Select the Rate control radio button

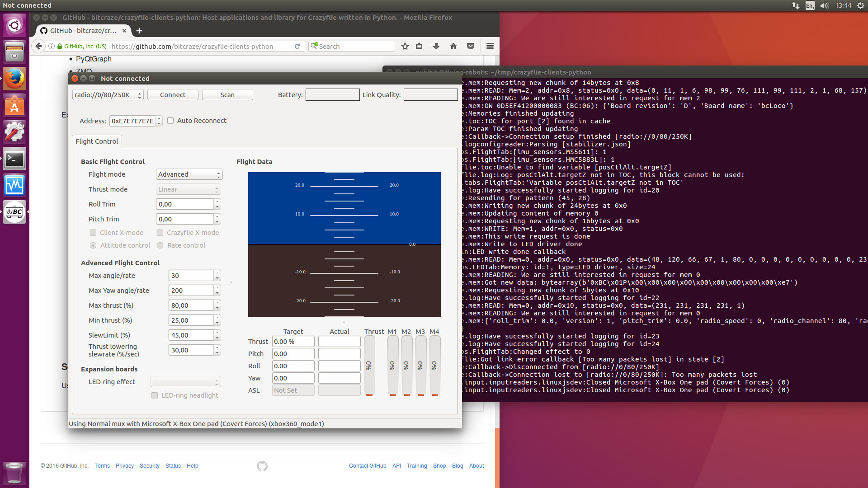click(x=160, y=245)
